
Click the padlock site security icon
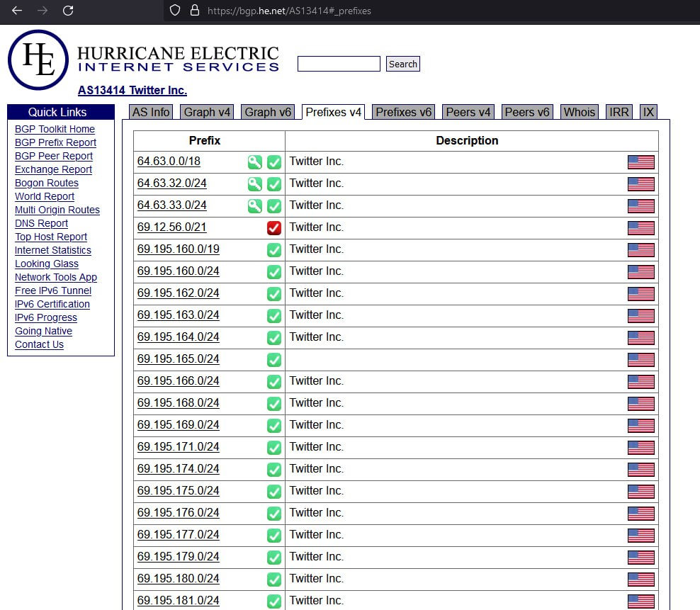(195, 10)
